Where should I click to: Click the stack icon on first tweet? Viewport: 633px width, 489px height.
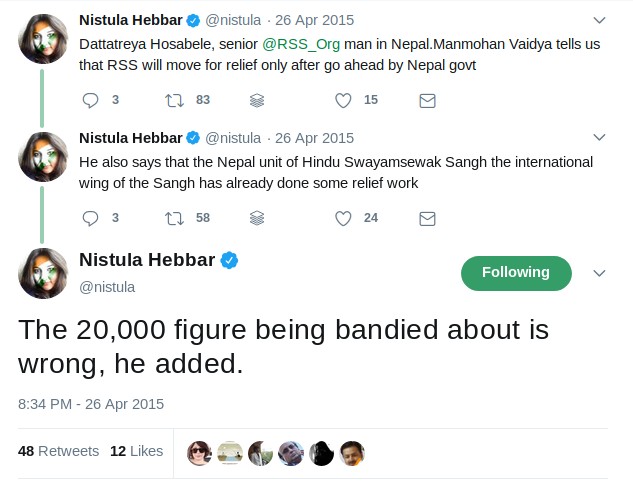[x=257, y=100]
